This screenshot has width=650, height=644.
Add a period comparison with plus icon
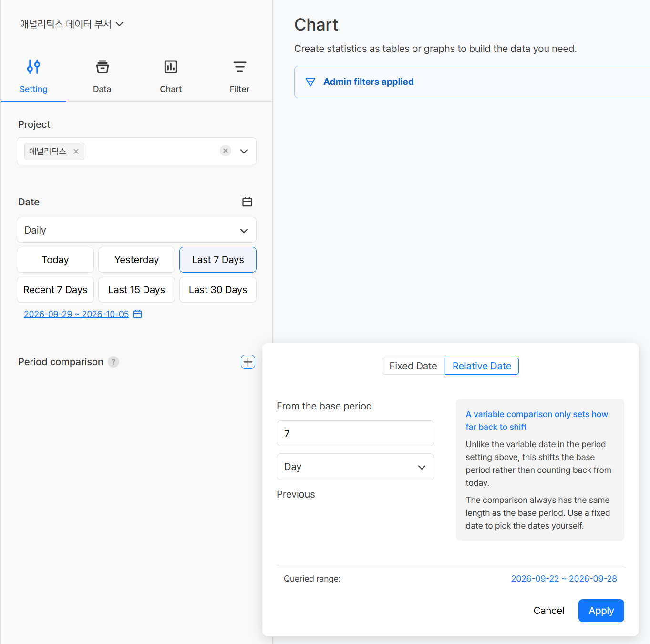[248, 362]
